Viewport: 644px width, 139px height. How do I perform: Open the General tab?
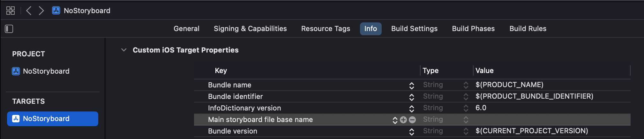(x=186, y=29)
